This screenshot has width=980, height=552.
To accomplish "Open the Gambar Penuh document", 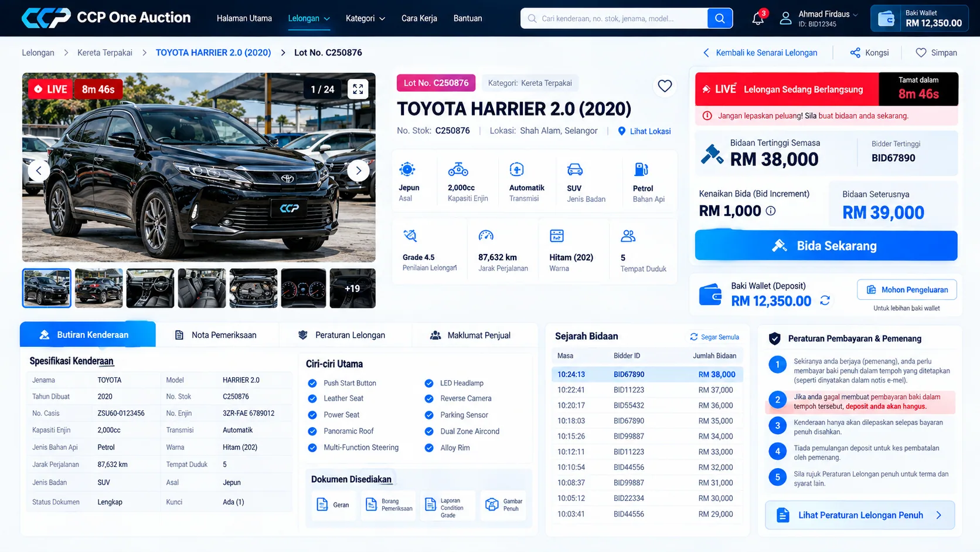I will 503,504.
